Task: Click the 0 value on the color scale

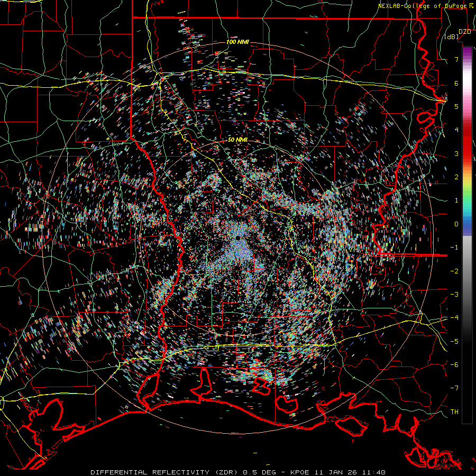Action: (456, 224)
